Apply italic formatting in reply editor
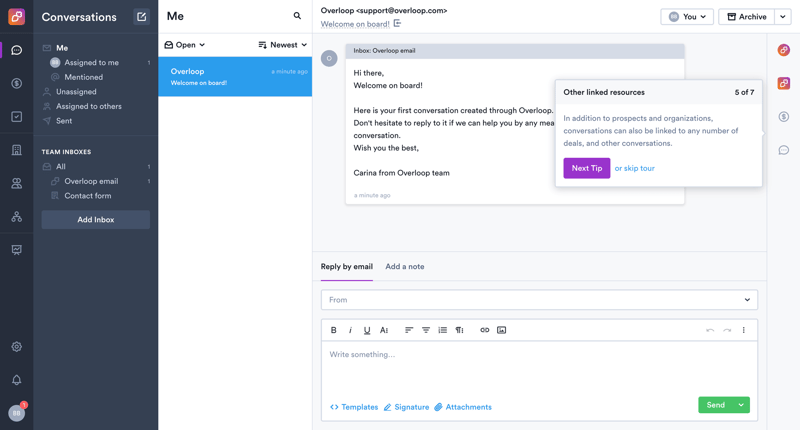Image resolution: width=800 pixels, height=430 pixels. pos(350,330)
